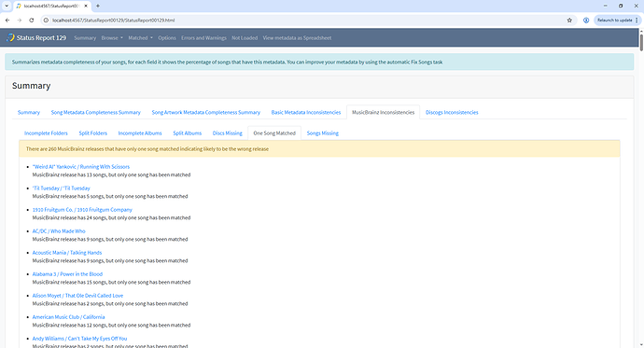Switch to Songs Missing sub-tab
644x348 pixels.
click(322, 133)
